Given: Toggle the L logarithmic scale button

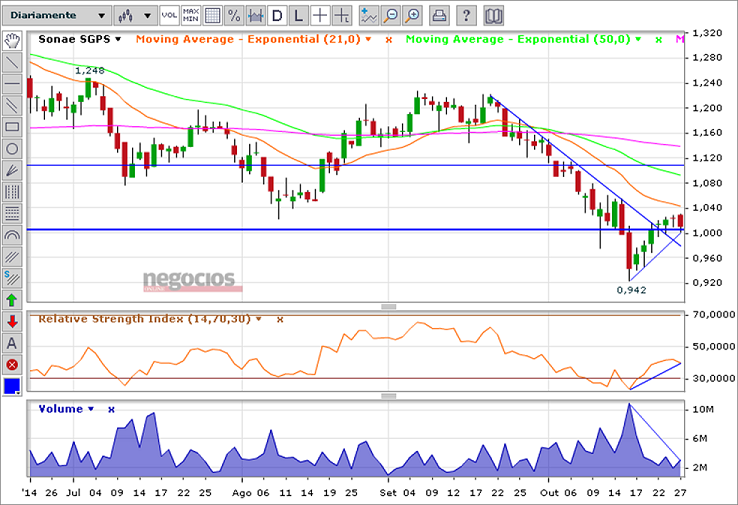Looking at the screenshot, I should click(298, 16).
